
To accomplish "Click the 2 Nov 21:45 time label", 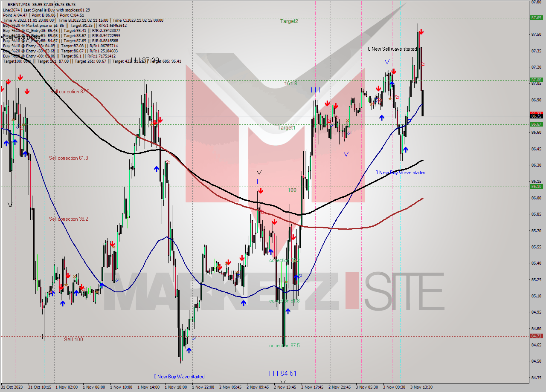I will click(x=340, y=387).
